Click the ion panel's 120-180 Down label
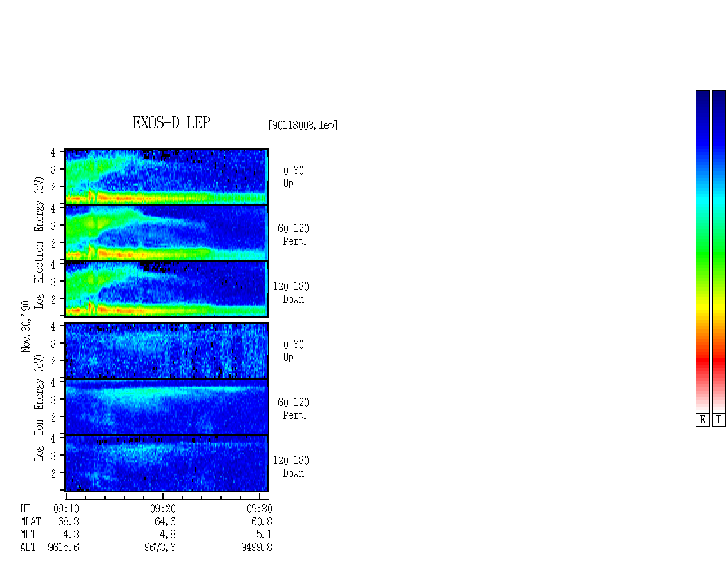This screenshot has width=728, height=564. click(x=291, y=467)
